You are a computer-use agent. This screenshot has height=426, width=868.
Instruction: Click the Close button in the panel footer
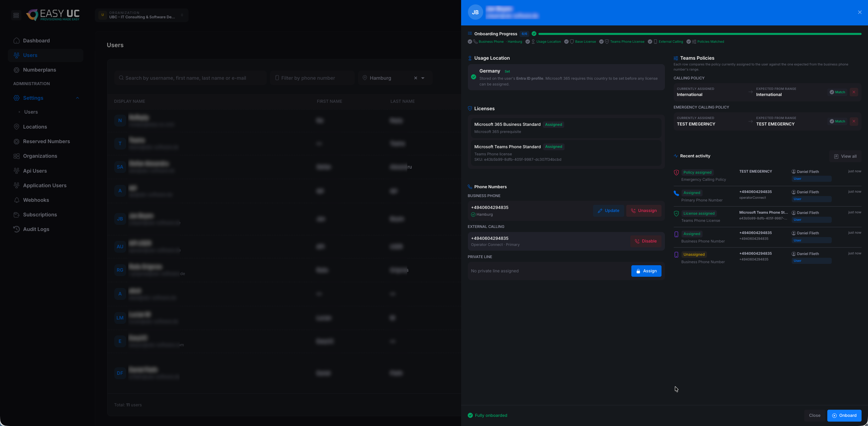(x=814, y=415)
